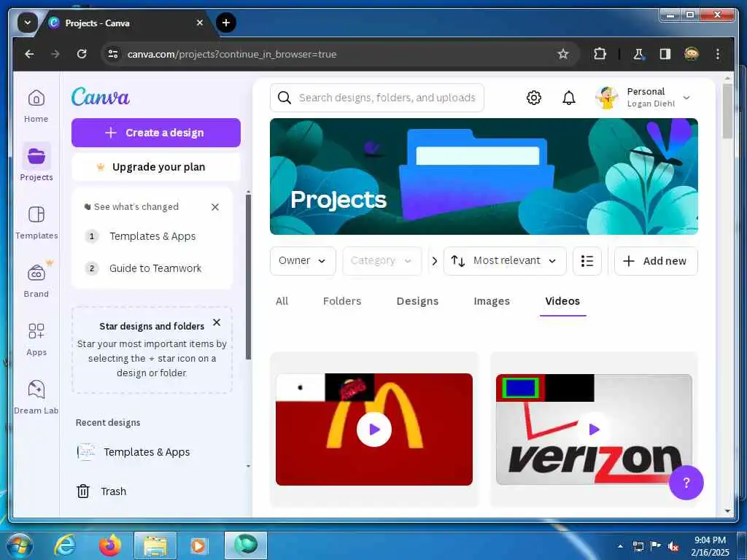747x560 pixels.
Task: Bookmark this page with the star icon
Action: 562,54
